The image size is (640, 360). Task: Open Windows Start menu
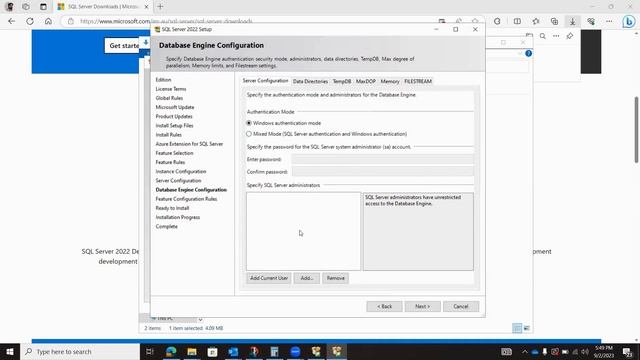[10, 351]
